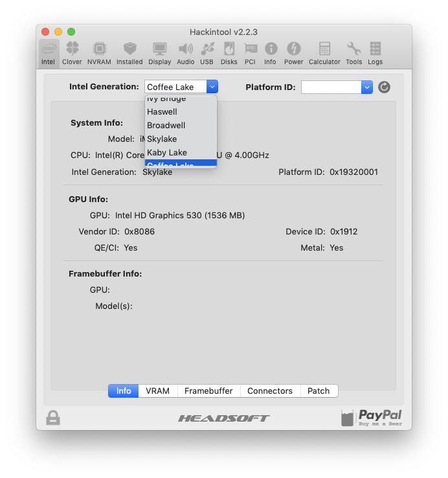Open the Patch tab
Viewport: 448px width, 478px height.
[319, 391]
